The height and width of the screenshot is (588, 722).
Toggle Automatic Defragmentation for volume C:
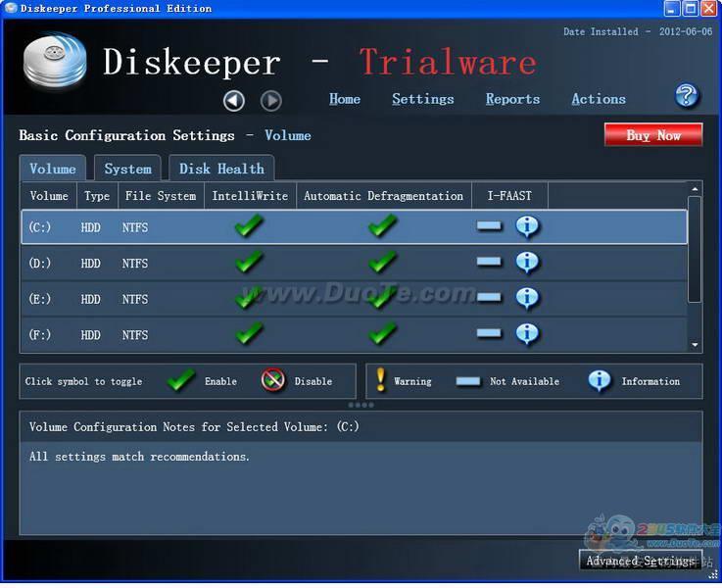(x=383, y=225)
